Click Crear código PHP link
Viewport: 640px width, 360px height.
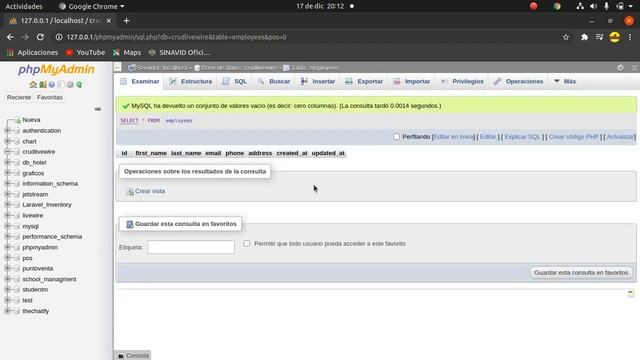(x=573, y=137)
